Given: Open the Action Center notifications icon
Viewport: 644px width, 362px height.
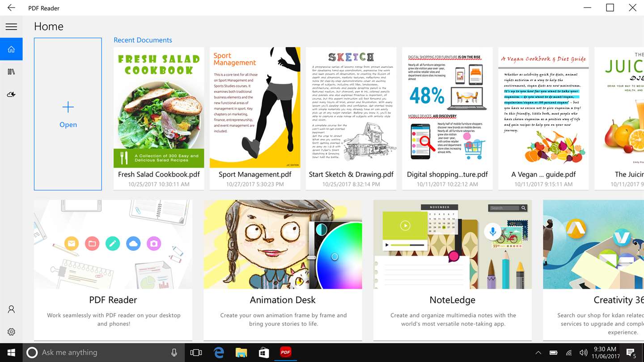Looking at the screenshot, I should tap(631, 353).
